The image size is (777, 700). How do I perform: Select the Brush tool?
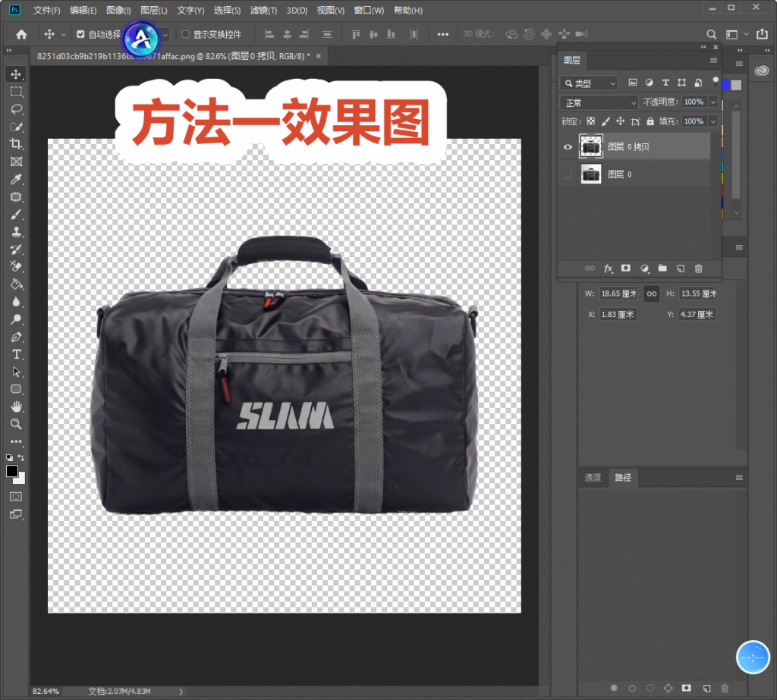coord(16,215)
